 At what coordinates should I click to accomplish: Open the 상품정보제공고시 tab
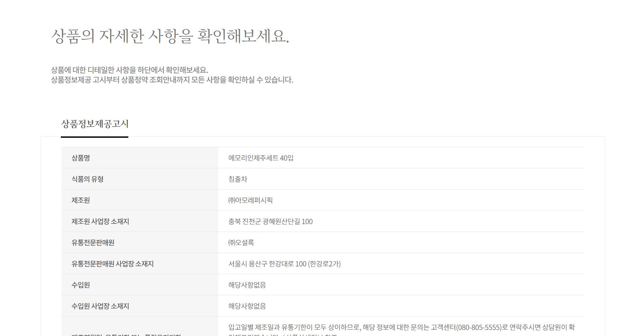point(94,124)
